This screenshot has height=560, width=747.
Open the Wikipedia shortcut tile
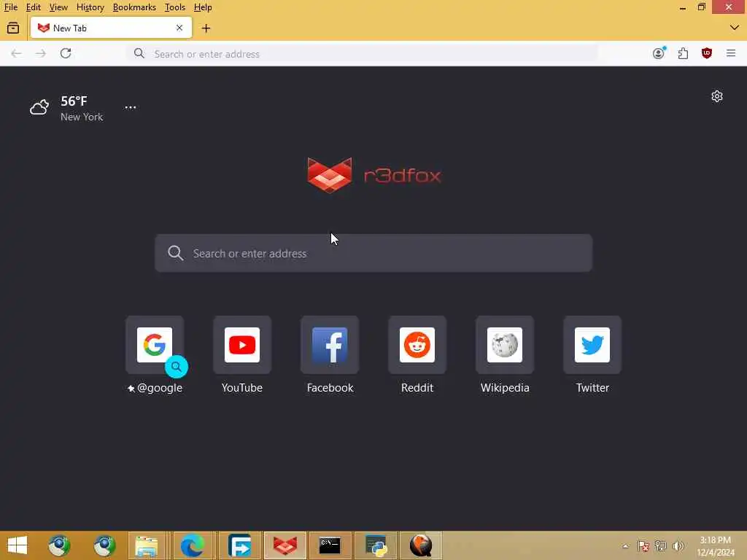[x=505, y=345]
